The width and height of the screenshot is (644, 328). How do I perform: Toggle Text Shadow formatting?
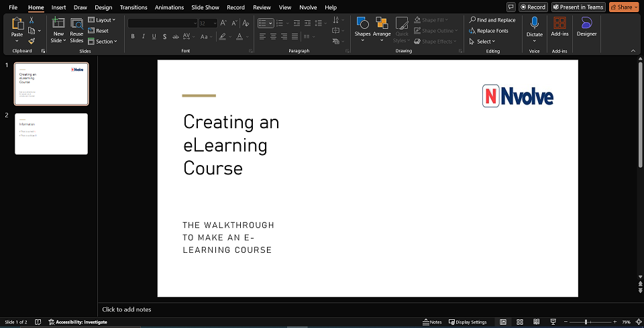click(x=165, y=36)
